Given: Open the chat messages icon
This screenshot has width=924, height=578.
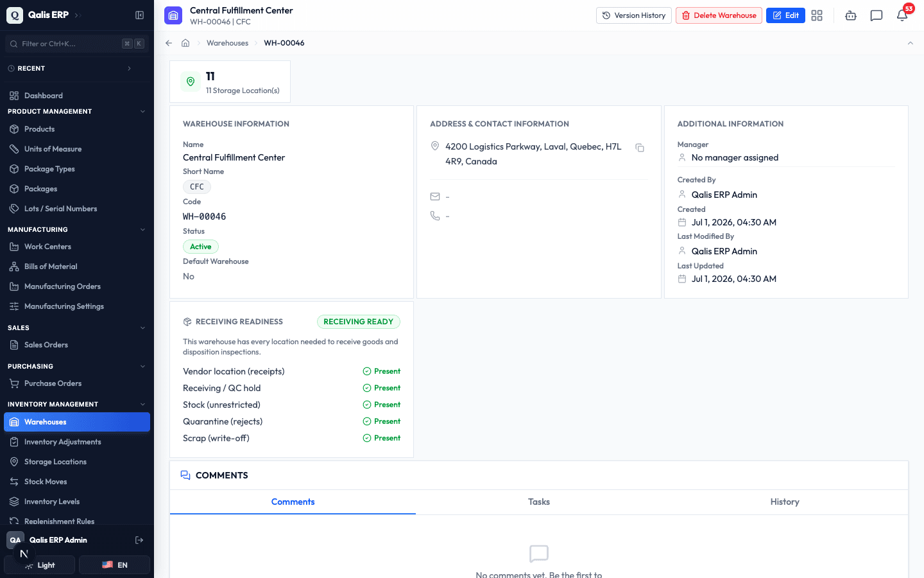Looking at the screenshot, I should [877, 15].
